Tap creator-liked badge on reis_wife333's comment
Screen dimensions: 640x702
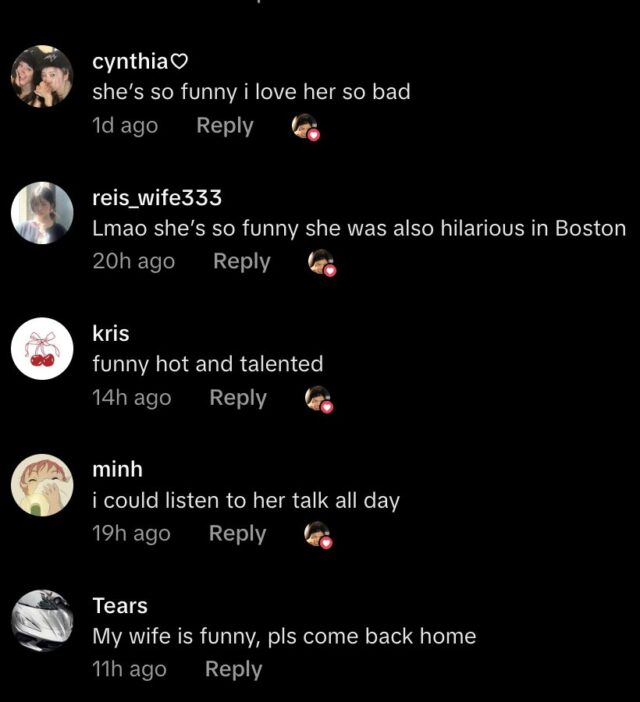pyautogui.click(x=322, y=263)
